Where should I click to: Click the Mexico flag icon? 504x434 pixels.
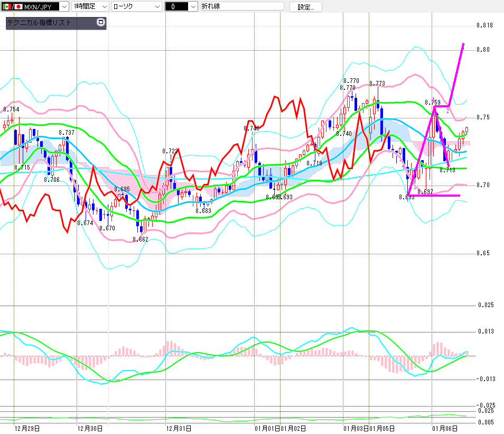[6, 7]
